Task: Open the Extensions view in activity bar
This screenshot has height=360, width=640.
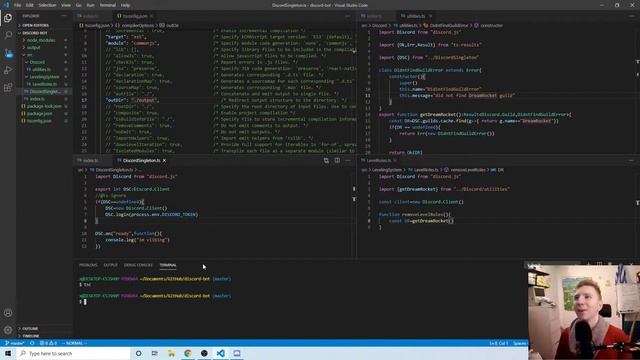Action: 8,88
